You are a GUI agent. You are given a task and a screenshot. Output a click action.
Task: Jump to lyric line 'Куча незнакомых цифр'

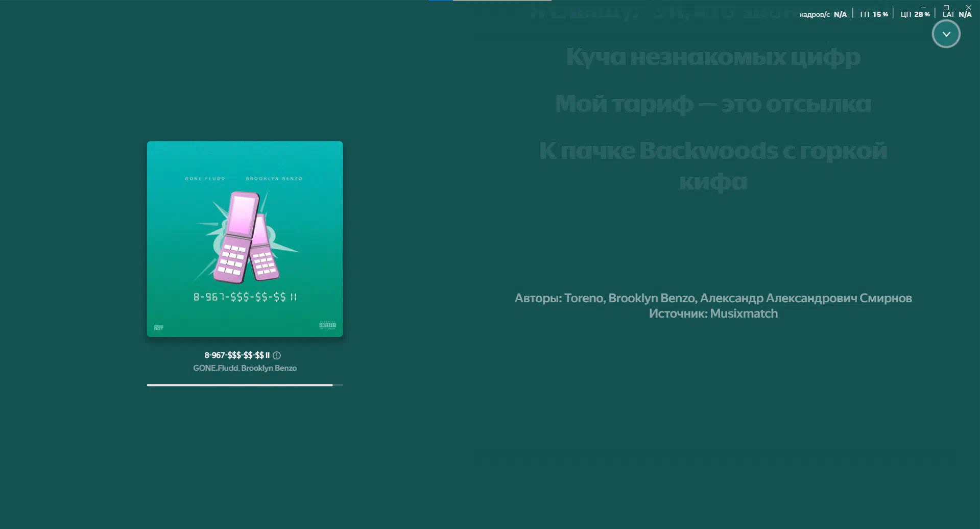click(713, 57)
